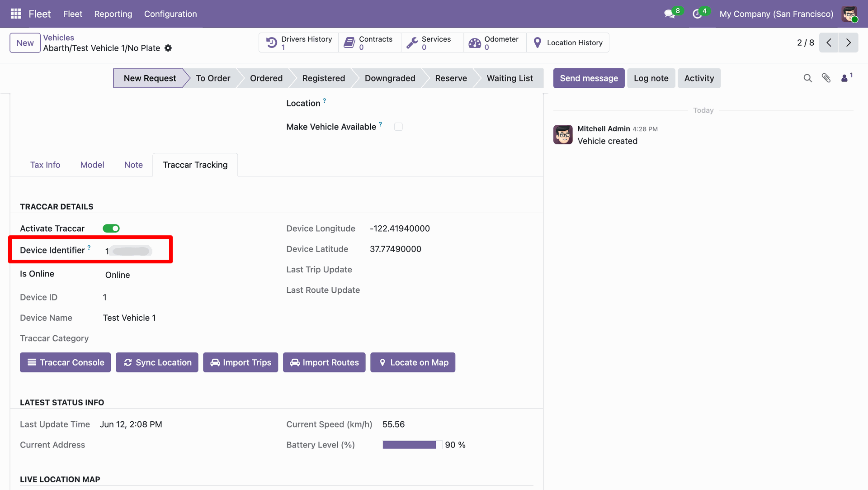Check Make Vehicle Available checkbox

point(398,127)
